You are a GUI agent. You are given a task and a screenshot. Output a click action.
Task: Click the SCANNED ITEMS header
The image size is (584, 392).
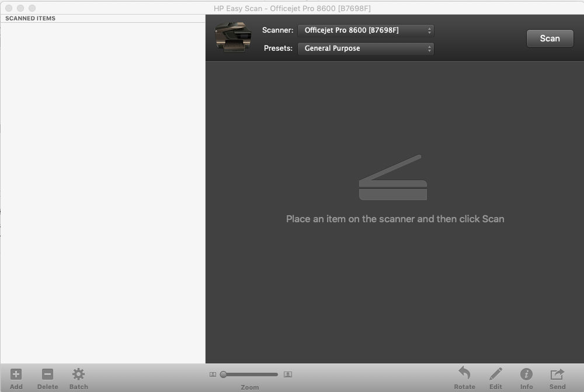click(x=30, y=18)
